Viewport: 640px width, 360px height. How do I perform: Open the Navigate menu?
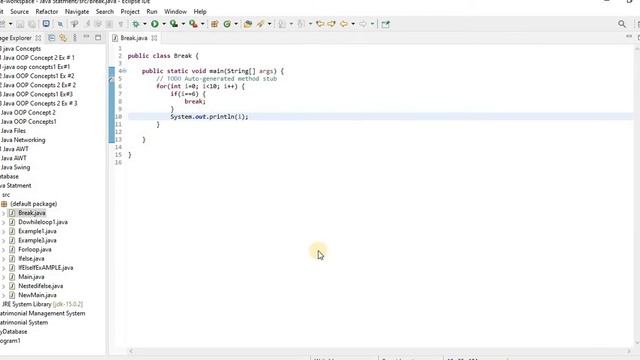pyautogui.click(x=77, y=11)
